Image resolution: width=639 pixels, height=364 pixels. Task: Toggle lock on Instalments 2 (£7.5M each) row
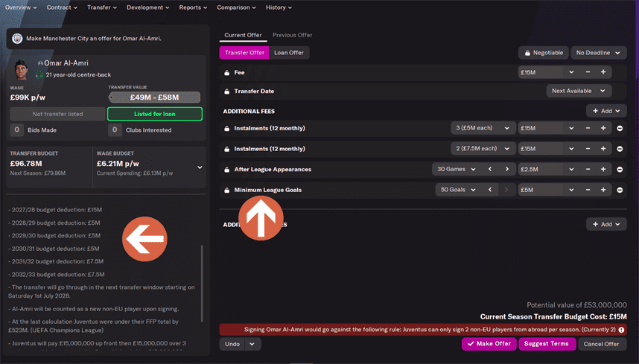[226, 149]
